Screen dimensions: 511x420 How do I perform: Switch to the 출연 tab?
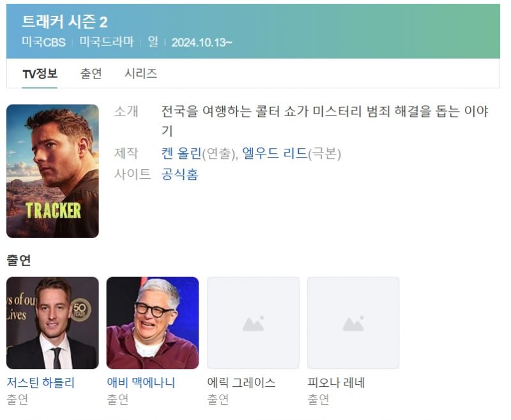(x=91, y=73)
